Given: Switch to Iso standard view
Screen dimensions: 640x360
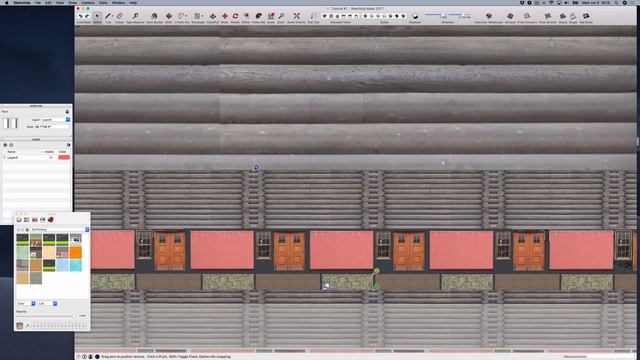Looking at the screenshot, I should click(x=325, y=16).
